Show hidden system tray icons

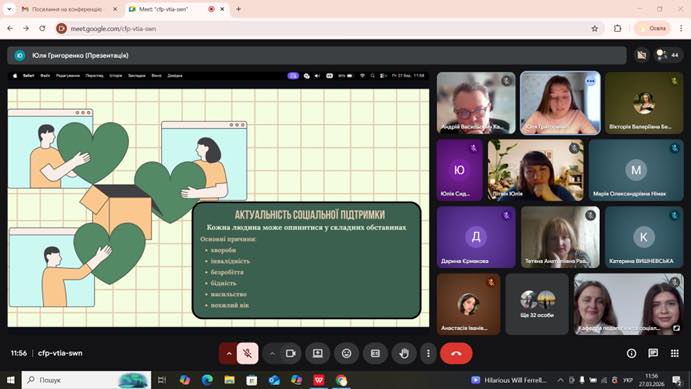pos(561,380)
